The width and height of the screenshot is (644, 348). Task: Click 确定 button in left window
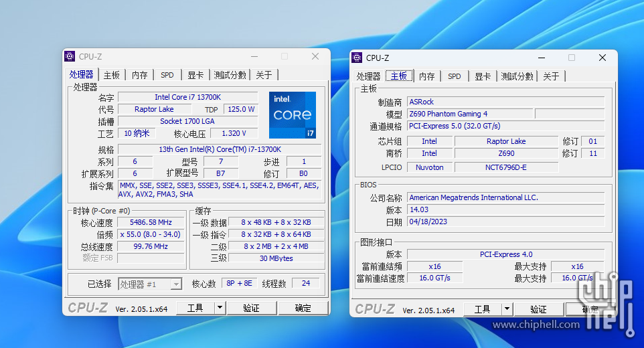coord(303,308)
